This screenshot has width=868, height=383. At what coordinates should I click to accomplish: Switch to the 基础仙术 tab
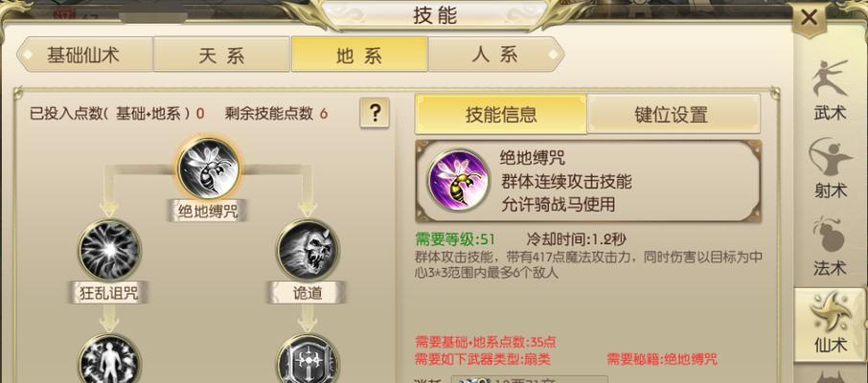[x=83, y=55]
